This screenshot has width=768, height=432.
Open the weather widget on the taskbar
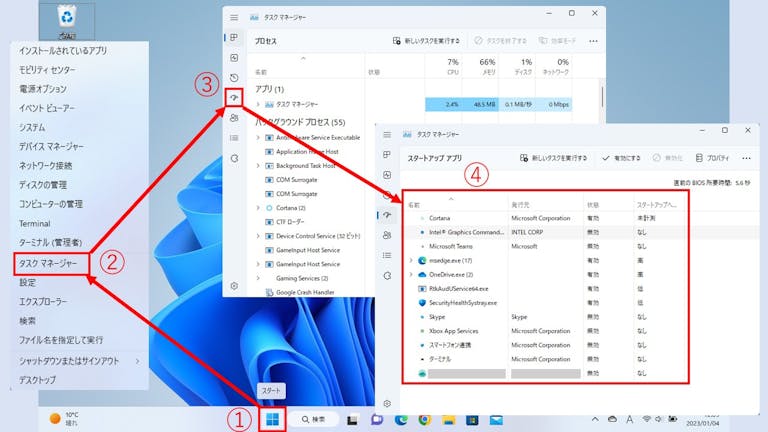[x=64, y=419]
